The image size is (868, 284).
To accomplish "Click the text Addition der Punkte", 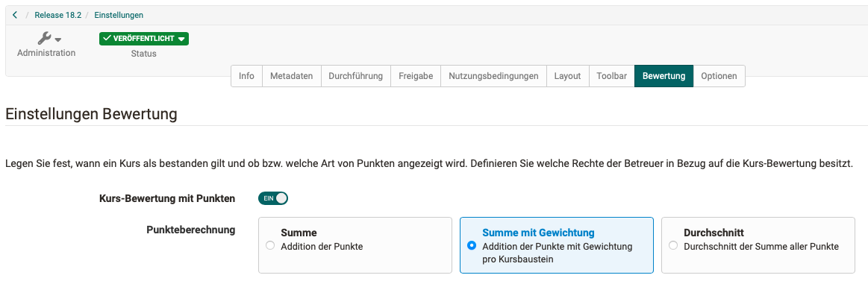I will tap(322, 247).
